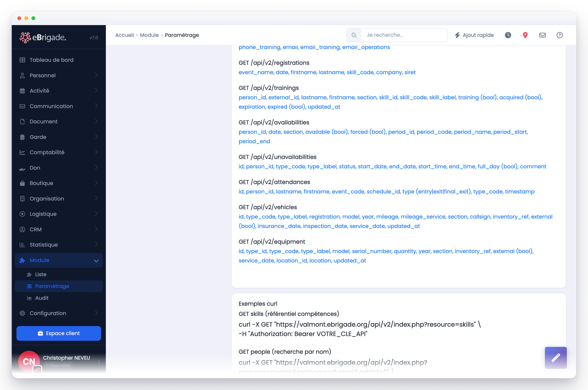588x390 pixels.
Task: Expand the Logistique menu chevron
Action: [x=96, y=214]
